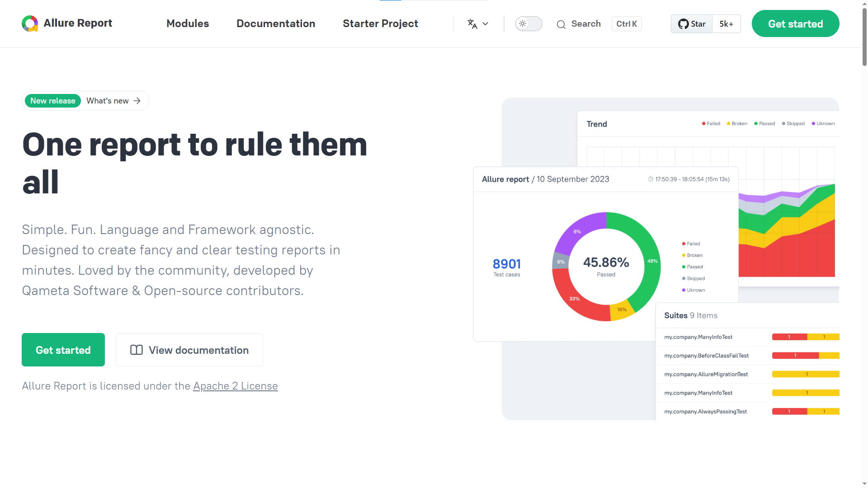Image resolution: width=868 pixels, height=488 pixels.
Task: Expand the language selector chevron
Action: tap(485, 24)
